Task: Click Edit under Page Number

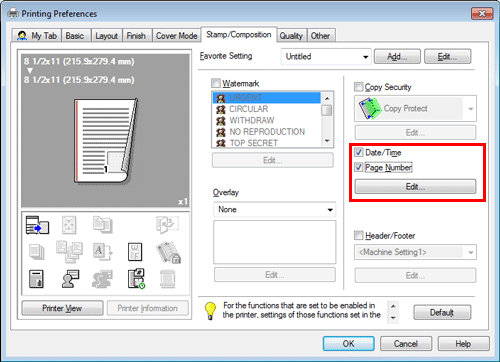Action: tap(415, 187)
